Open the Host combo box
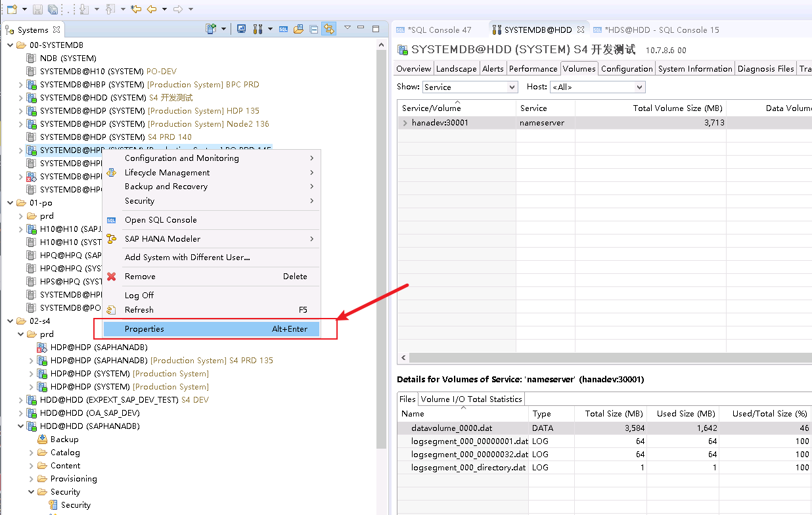Viewport: 812px width, 515px height. click(597, 87)
